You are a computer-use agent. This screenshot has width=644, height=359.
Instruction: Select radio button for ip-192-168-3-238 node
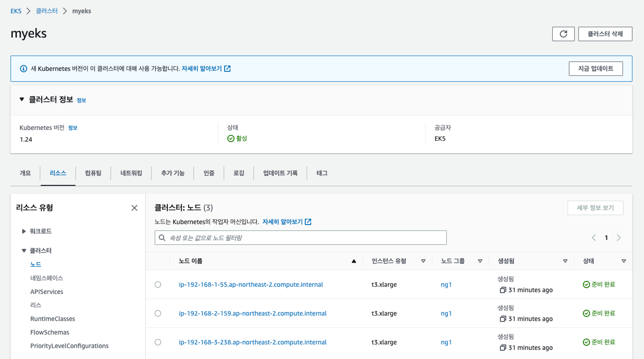click(x=158, y=342)
